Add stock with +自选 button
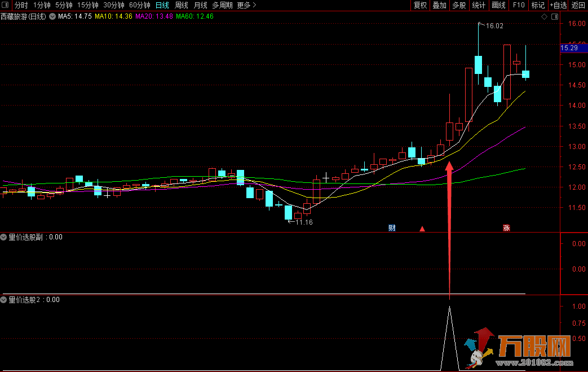The image size is (588, 372). (558, 5)
